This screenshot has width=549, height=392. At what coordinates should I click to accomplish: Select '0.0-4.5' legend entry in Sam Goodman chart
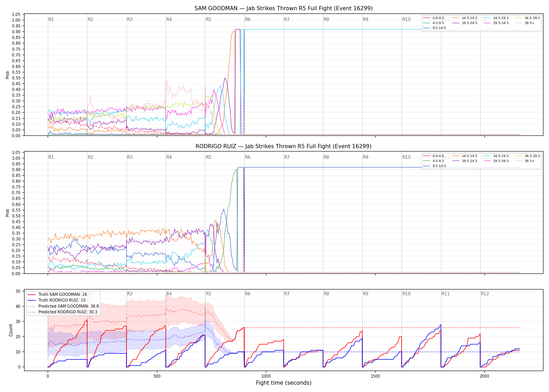(433, 18)
